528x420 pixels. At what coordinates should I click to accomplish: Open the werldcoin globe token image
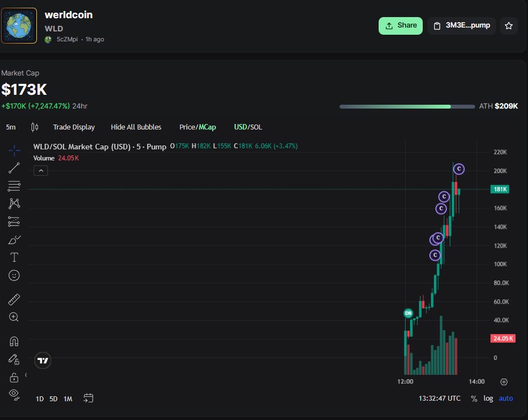click(19, 25)
